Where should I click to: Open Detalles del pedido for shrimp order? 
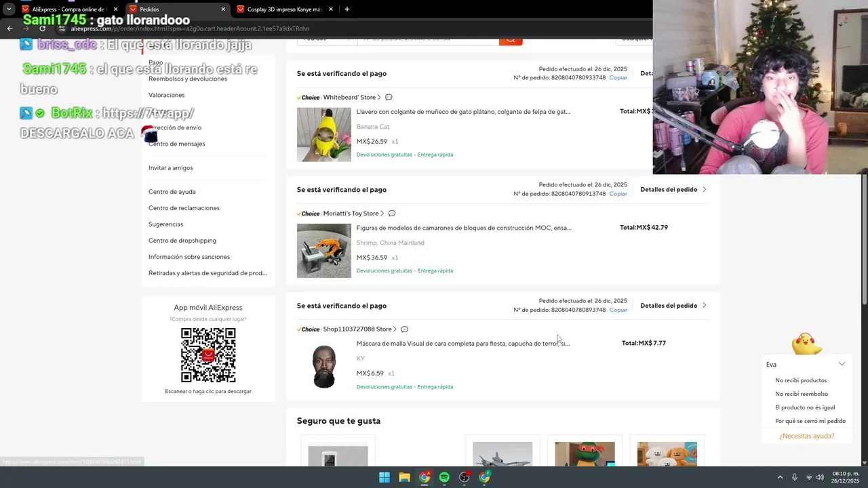[673, 190]
